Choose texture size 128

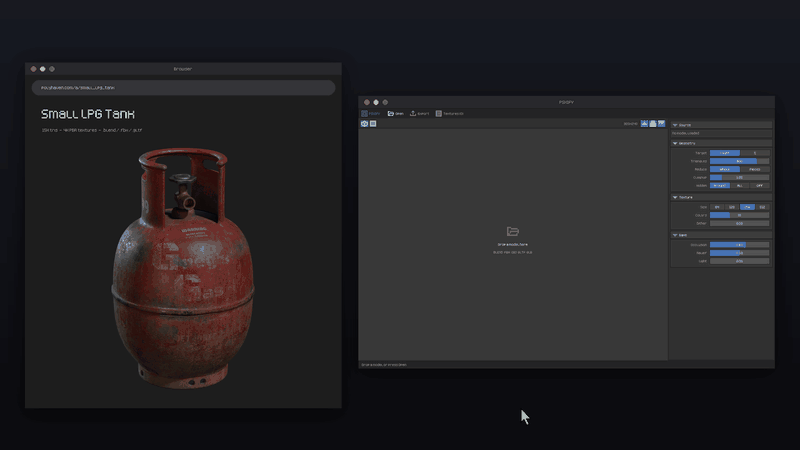(732, 207)
